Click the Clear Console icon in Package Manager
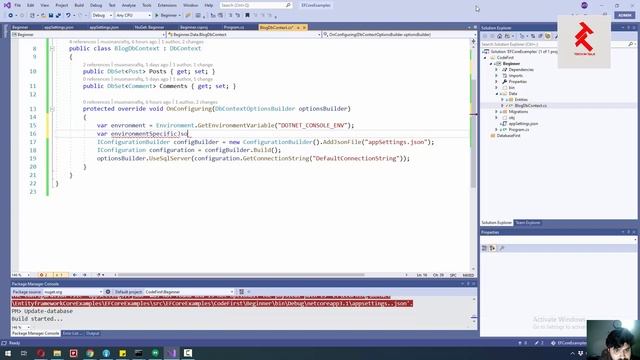This screenshot has width=640, height=360. click(x=241, y=292)
